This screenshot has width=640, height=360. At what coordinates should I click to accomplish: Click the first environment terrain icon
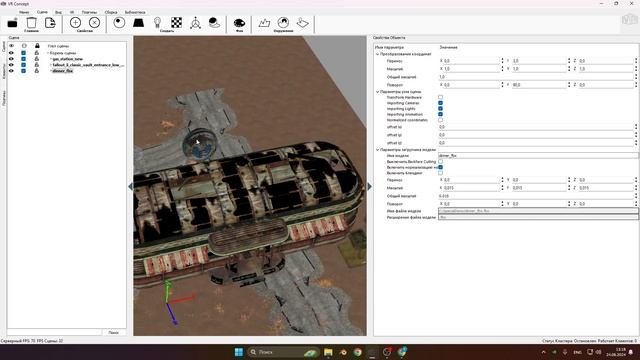pos(264,22)
